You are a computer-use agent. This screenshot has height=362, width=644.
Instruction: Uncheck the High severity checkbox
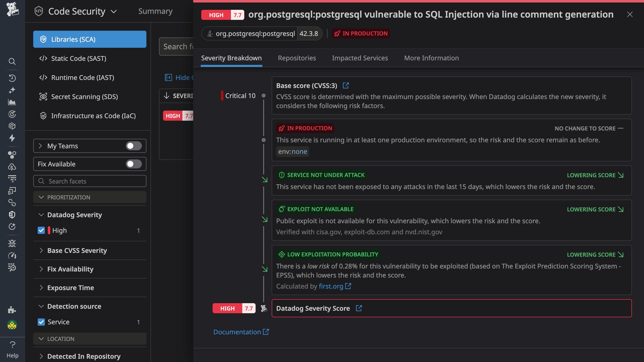[42, 230]
